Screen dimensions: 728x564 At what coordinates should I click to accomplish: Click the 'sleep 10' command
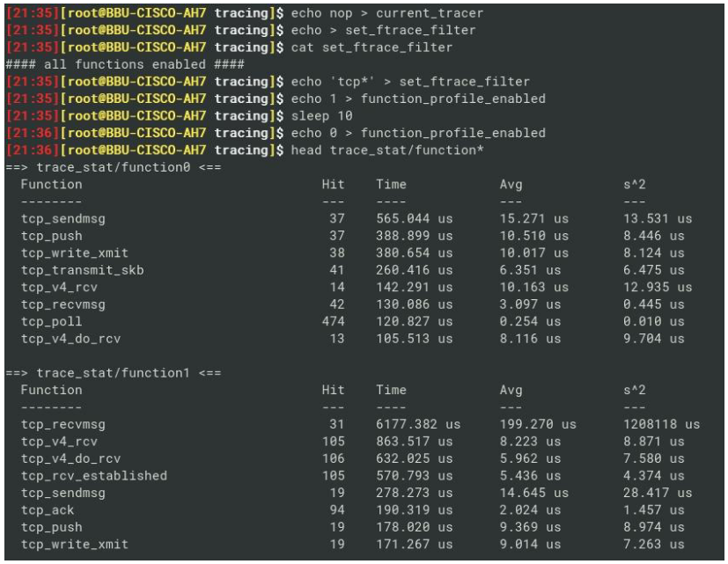(x=322, y=116)
